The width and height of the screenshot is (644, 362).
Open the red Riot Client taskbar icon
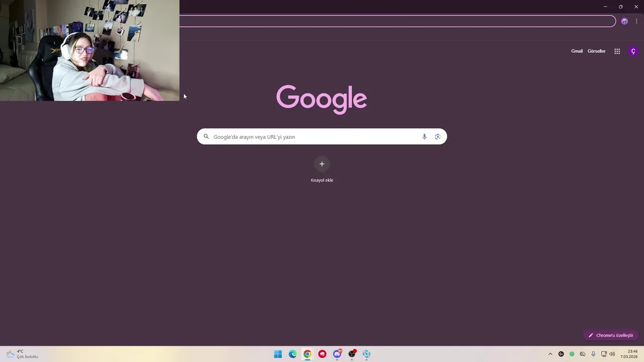click(323, 354)
